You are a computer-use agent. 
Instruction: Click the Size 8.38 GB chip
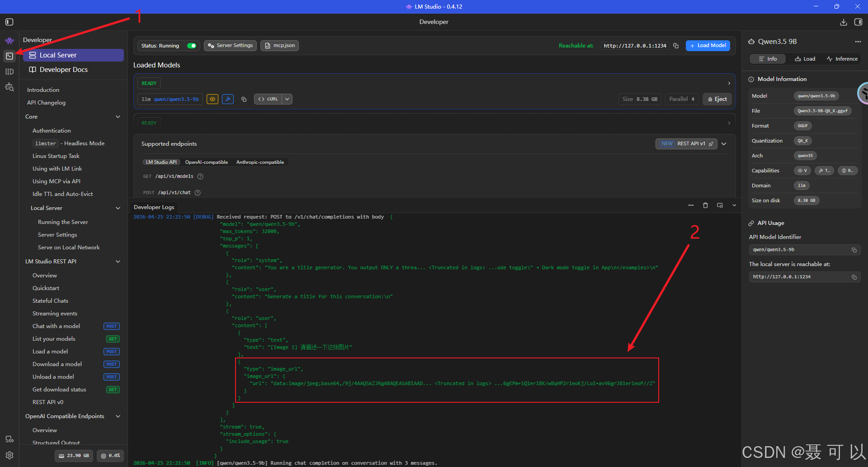pos(640,99)
